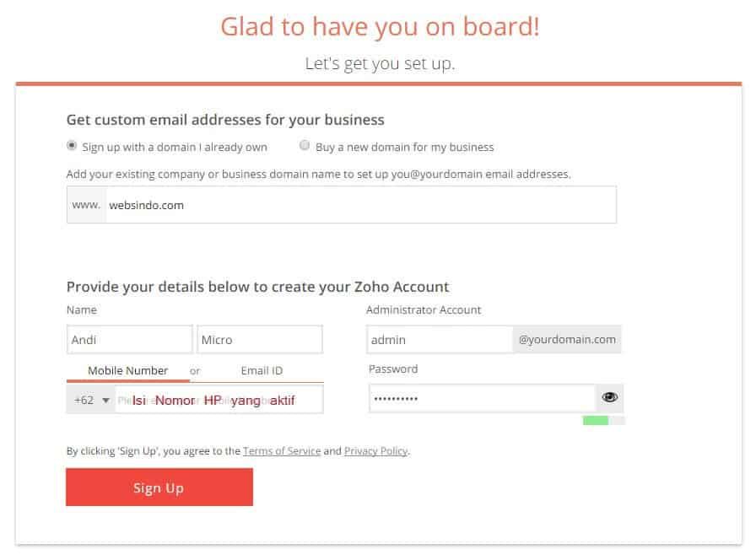The width and height of the screenshot is (756, 560).
Task: Click the 'Let's get you set up.' subtitle
Action: pos(380,63)
